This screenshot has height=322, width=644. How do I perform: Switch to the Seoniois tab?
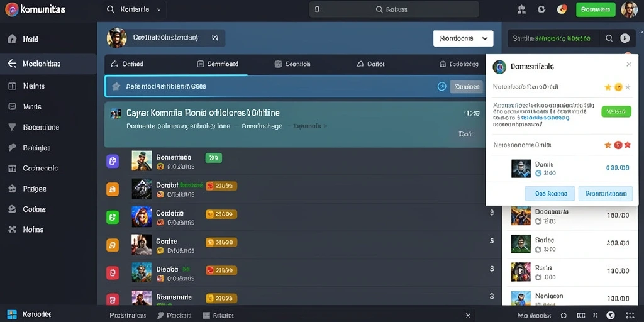tap(292, 64)
